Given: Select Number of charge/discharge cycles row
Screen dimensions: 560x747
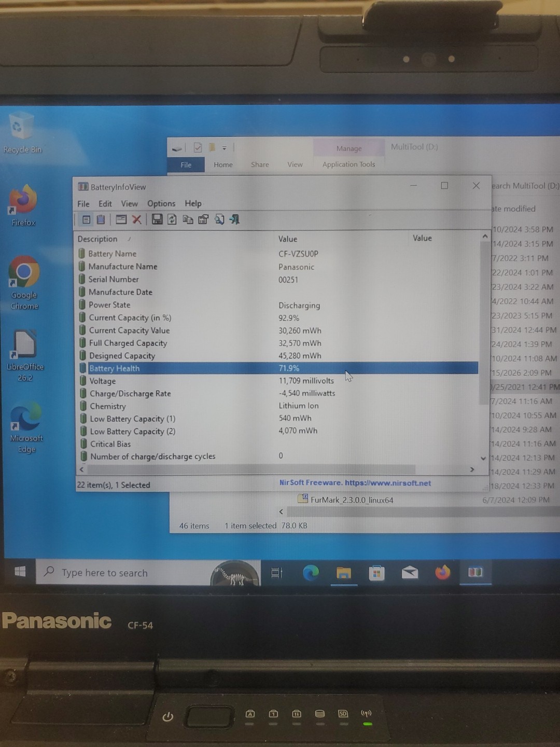Looking at the screenshot, I should tap(277, 457).
